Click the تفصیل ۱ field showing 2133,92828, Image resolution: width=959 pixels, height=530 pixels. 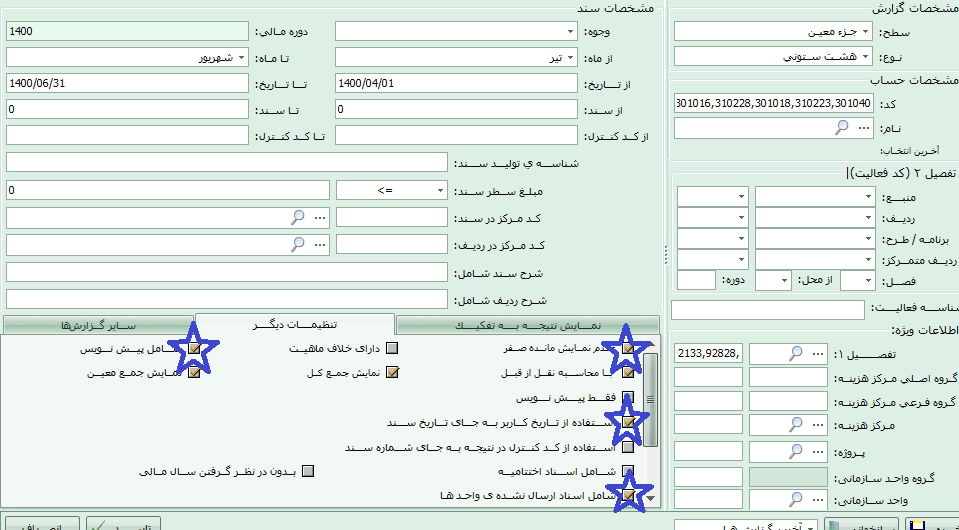coord(709,353)
